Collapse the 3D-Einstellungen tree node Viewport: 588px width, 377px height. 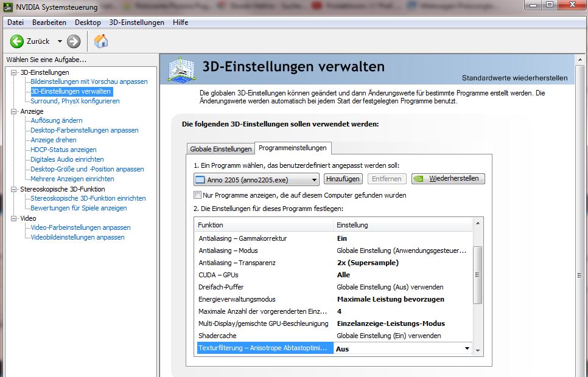tap(15, 72)
